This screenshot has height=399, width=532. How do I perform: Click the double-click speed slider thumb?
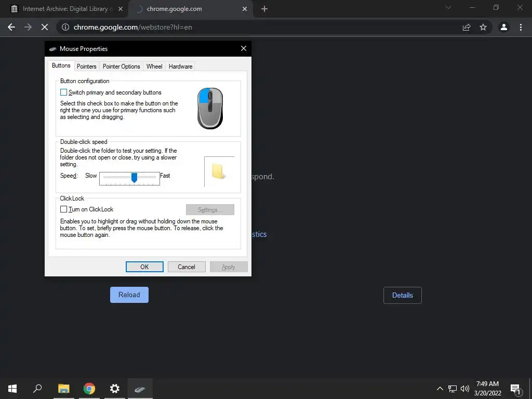tap(135, 178)
